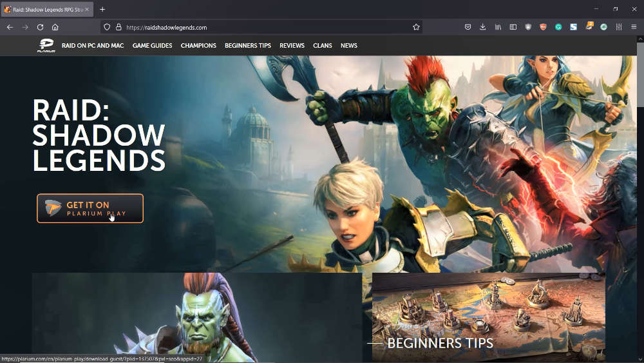Bookmark this page with the star icon
644x363 pixels.
click(416, 27)
